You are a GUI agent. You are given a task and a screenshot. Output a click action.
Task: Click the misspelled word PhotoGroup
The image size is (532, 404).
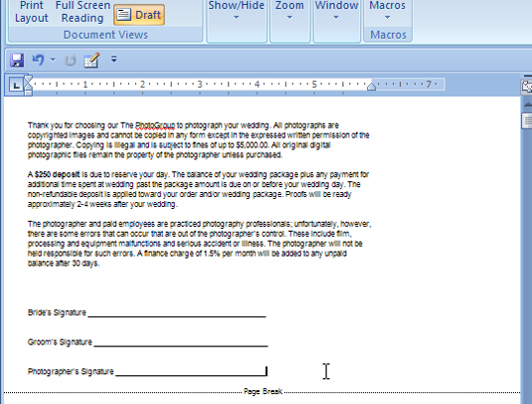tap(155, 125)
